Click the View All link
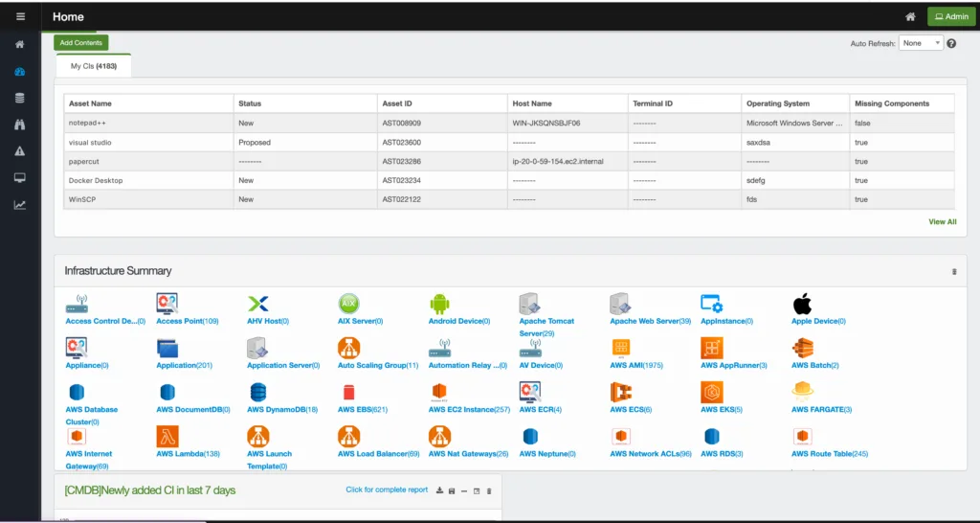Image resolution: width=980 pixels, height=523 pixels. (x=942, y=221)
